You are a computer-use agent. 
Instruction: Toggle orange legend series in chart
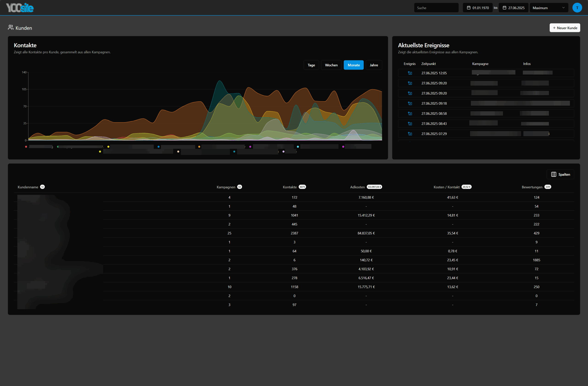click(199, 147)
